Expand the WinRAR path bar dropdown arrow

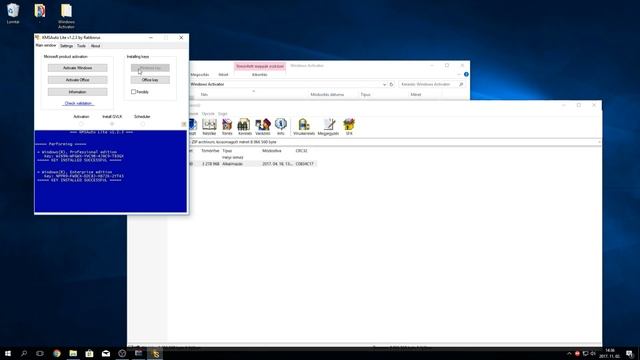coord(599,142)
